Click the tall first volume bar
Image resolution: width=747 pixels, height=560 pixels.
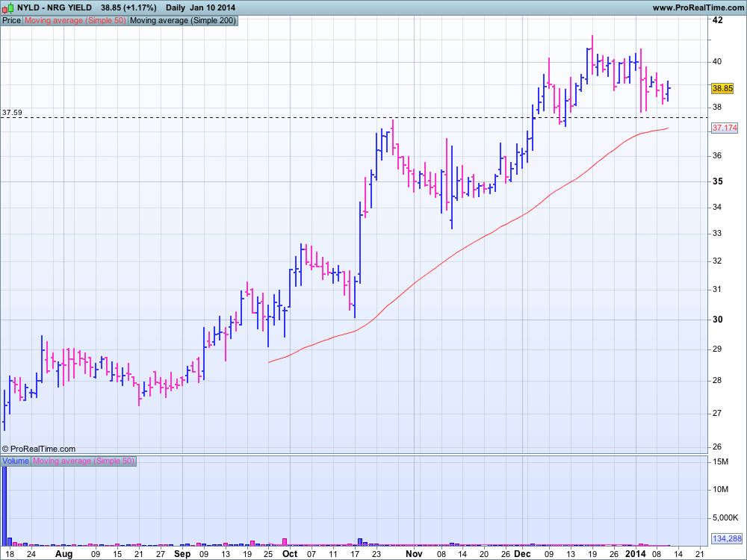point(4,506)
